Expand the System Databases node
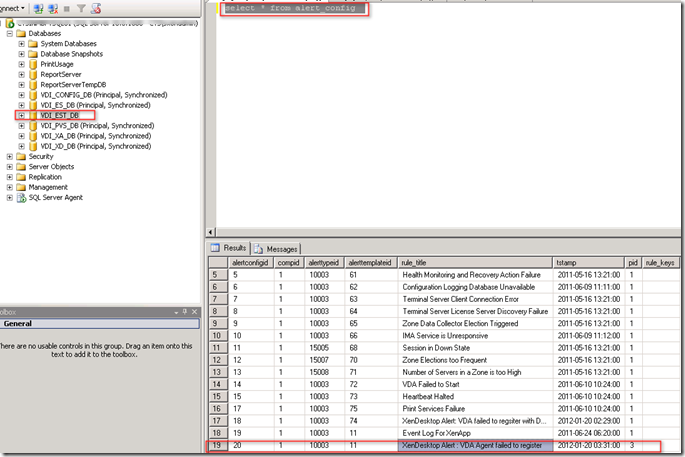The image size is (685, 457). pos(21,44)
